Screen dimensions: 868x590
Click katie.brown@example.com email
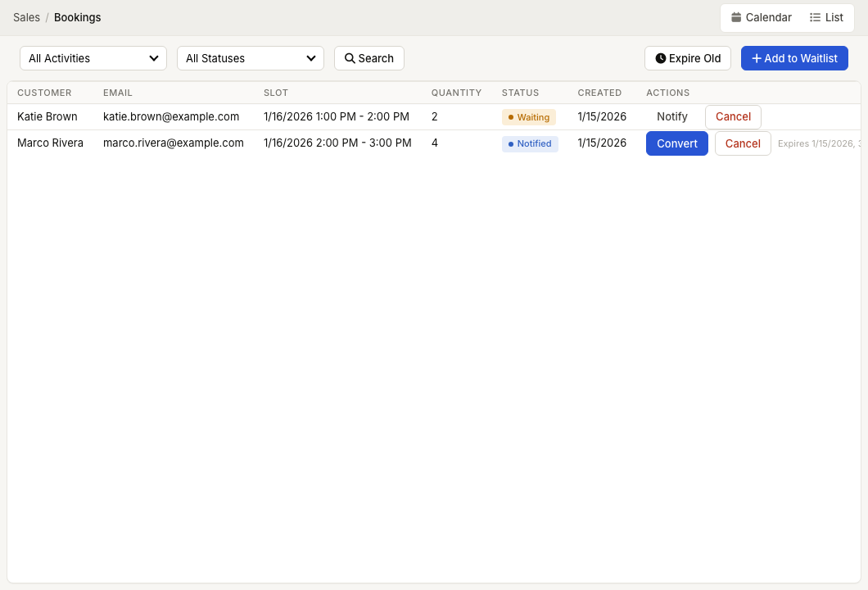[171, 117]
